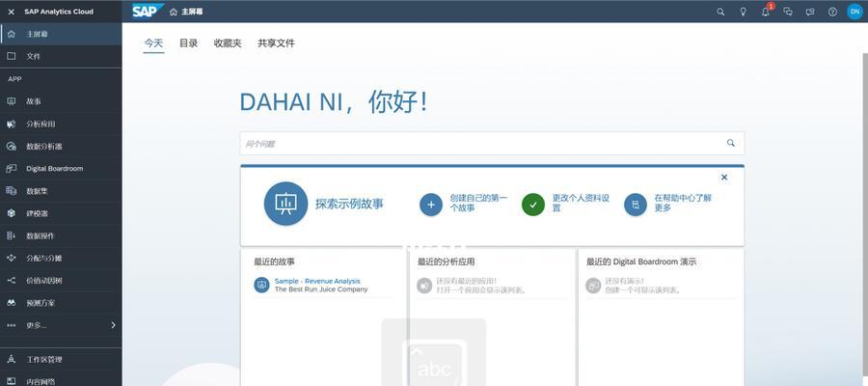Open 文件 in the sidebar
The height and width of the screenshot is (386, 868).
pyautogui.click(x=61, y=57)
